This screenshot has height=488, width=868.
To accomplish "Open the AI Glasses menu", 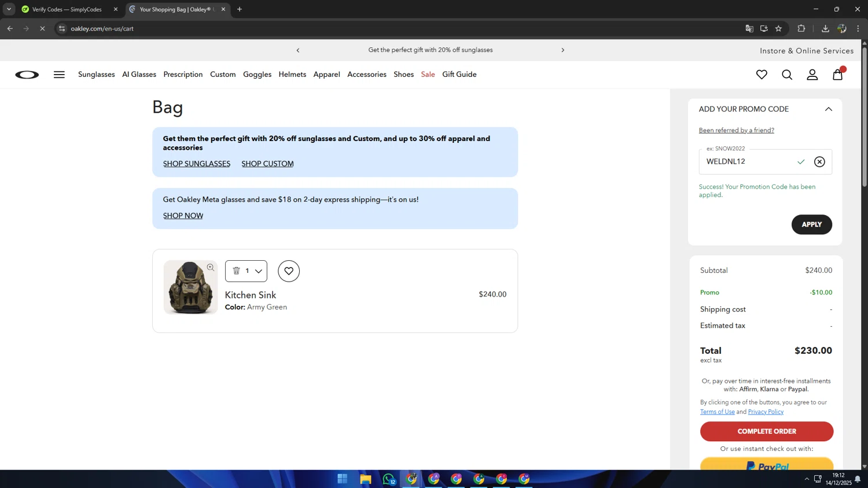I will tap(139, 75).
